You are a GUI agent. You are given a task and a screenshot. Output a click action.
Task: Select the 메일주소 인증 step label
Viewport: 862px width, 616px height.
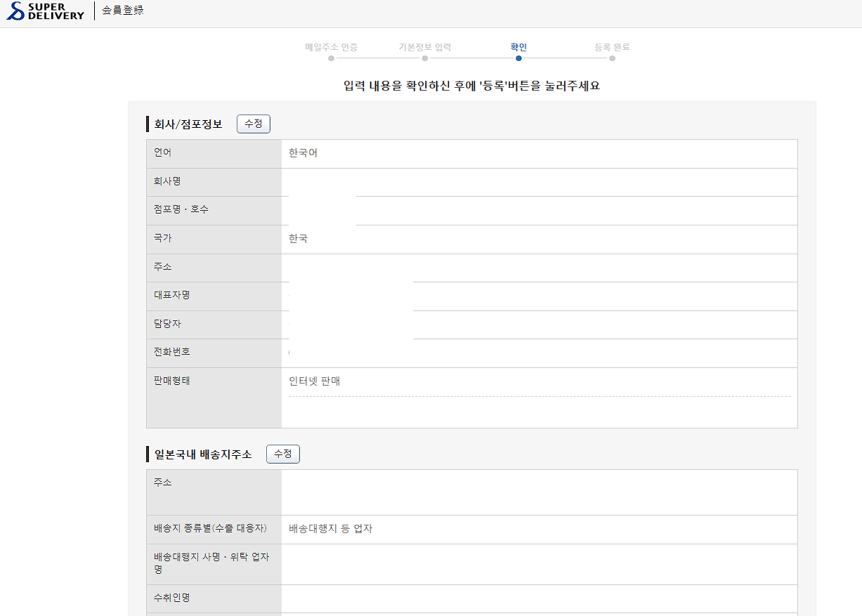[331, 47]
